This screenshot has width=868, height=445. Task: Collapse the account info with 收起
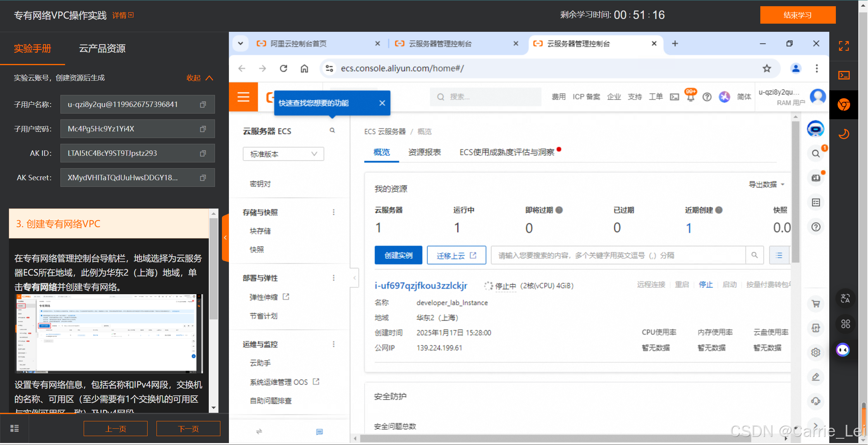pyautogui.click(x=199, y=78)
